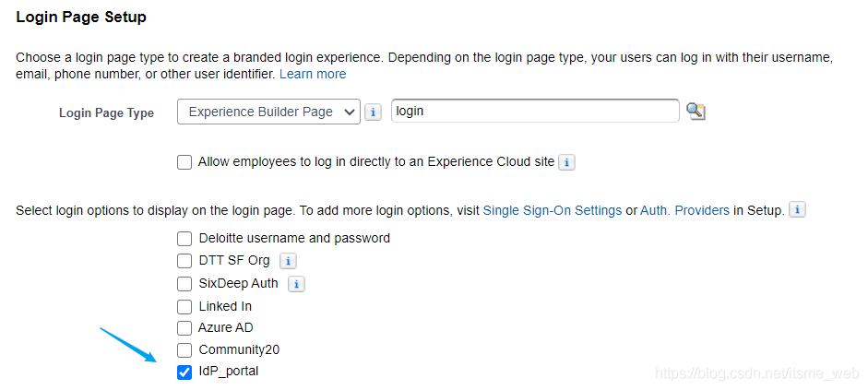Image resolution: width=868 pixels, height=390 pixels.
Task: Click info icon beside Login Page Type dropdown
Action: pos(373,112)
